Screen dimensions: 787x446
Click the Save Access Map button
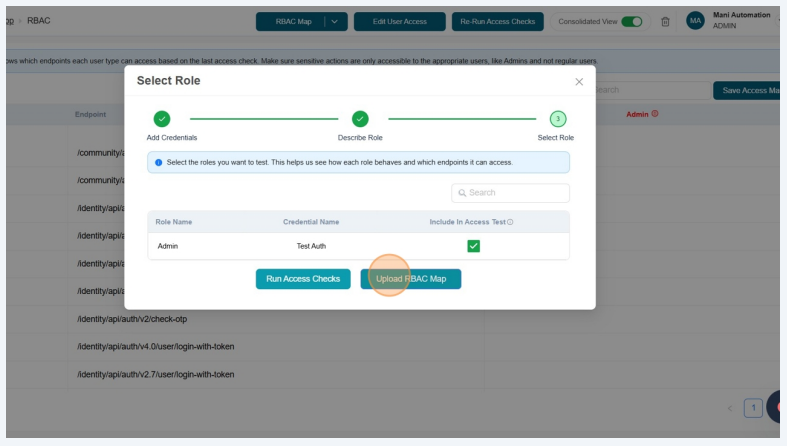746,90
